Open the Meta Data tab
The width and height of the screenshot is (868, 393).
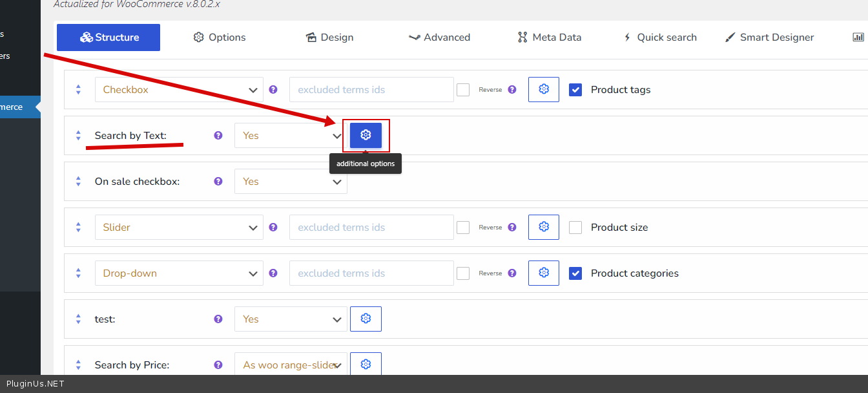(549, 37)
